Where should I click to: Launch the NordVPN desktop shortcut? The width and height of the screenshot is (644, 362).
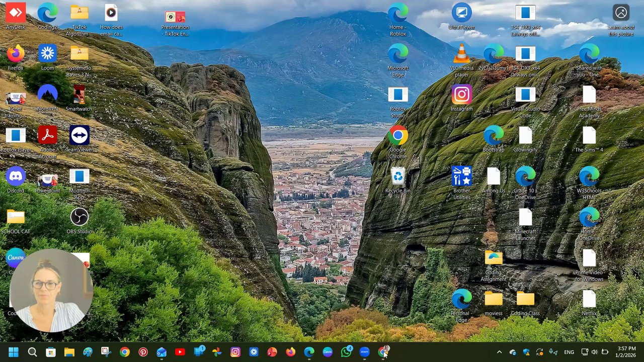[x=47, y=99]
